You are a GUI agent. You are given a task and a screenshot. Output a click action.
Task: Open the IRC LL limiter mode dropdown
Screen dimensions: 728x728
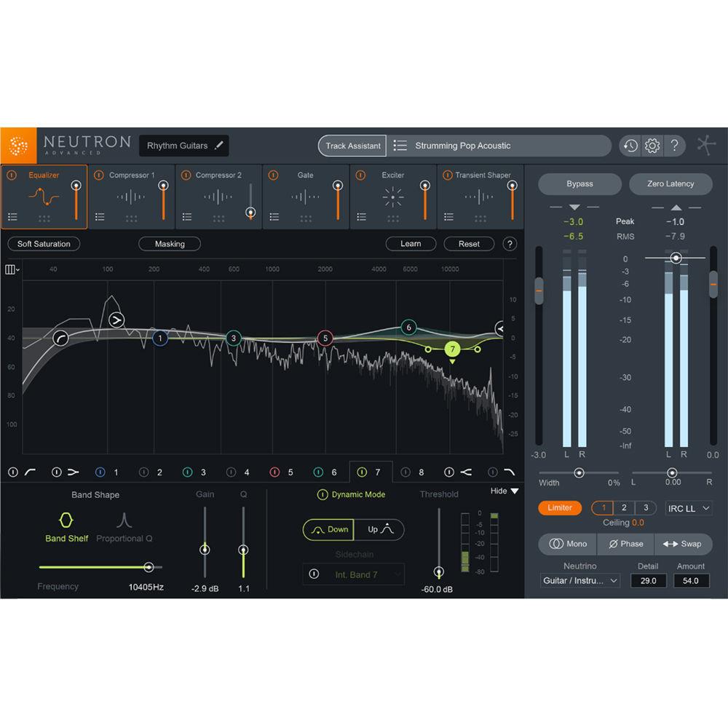coord(687,508)
